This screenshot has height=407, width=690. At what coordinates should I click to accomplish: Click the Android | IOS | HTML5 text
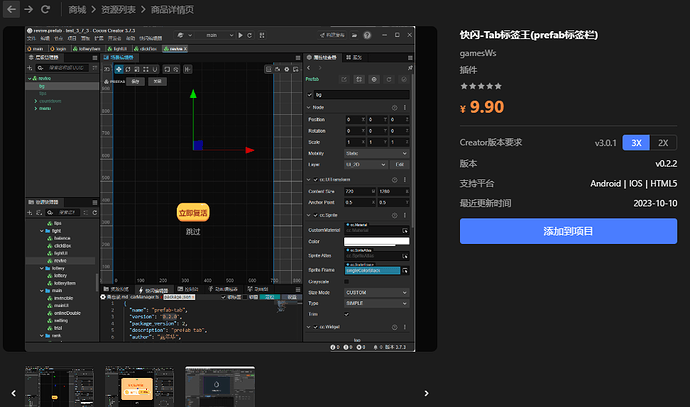tap(633, 183)
